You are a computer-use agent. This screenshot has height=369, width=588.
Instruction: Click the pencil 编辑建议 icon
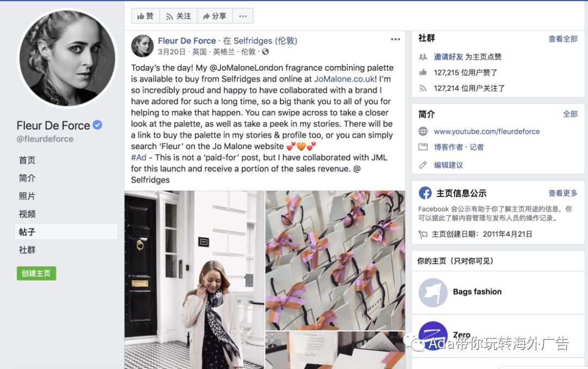coord(423,165)
